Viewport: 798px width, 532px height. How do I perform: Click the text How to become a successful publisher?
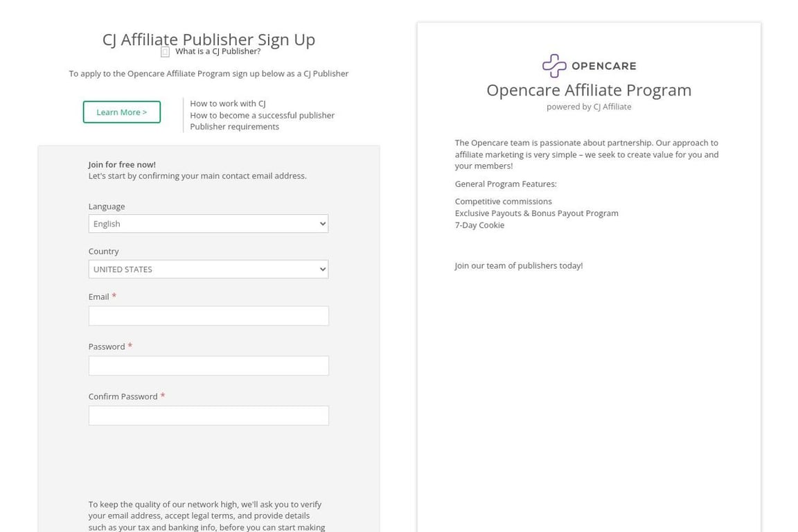pyautogui.click(x=262, y=115)
